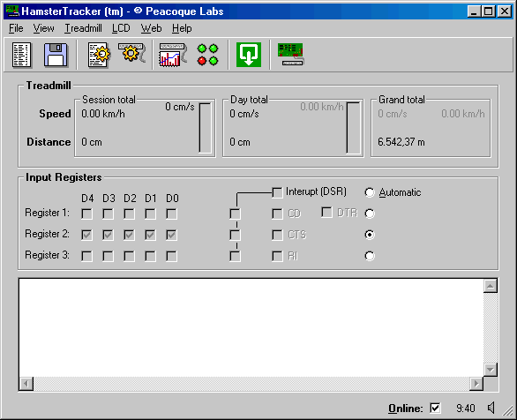Toggle the Register 3 interrupt line checkbox
The height and width of the screenshot is (420, 517).
pos(235,256)
